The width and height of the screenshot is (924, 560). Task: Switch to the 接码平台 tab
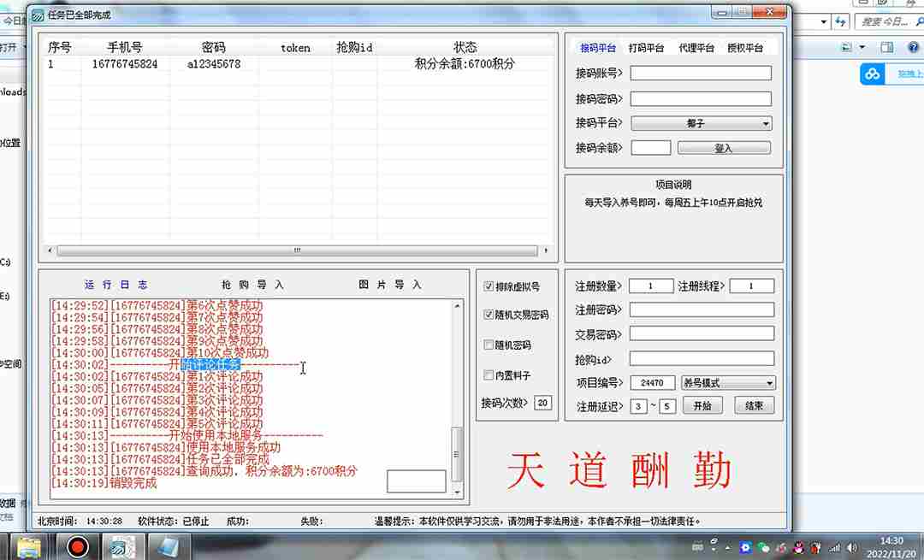(597, 48)
